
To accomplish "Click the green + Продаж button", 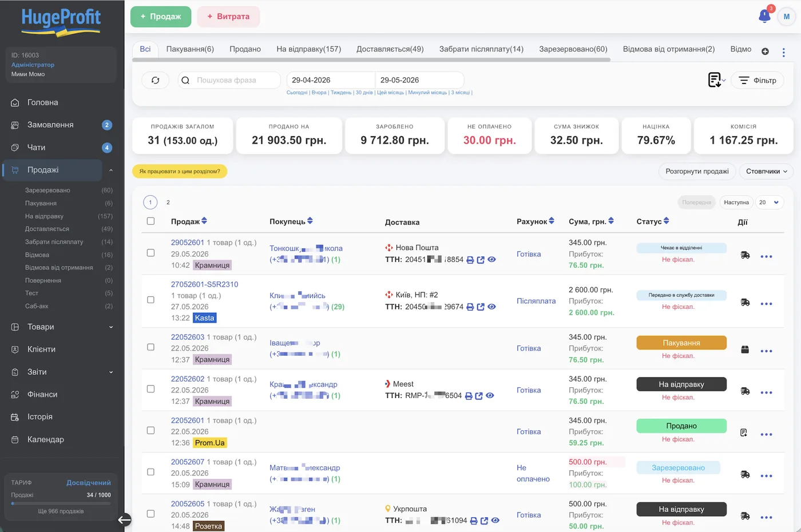I will [160, 17].
